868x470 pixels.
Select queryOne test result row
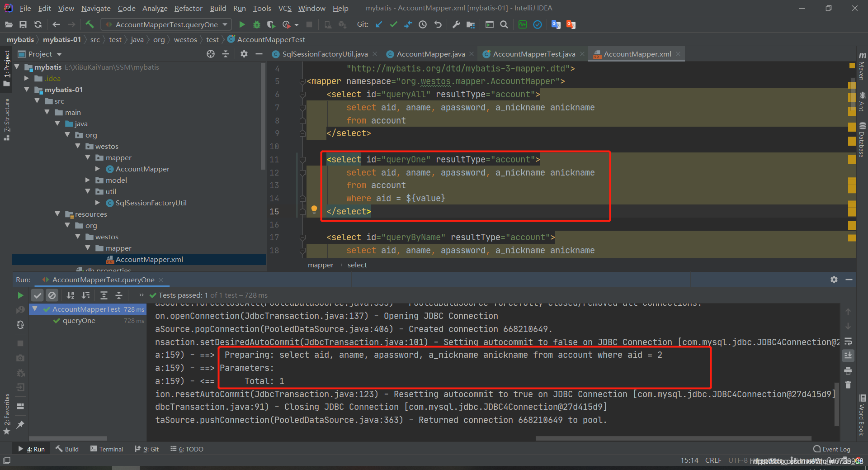tap(88, 321)
